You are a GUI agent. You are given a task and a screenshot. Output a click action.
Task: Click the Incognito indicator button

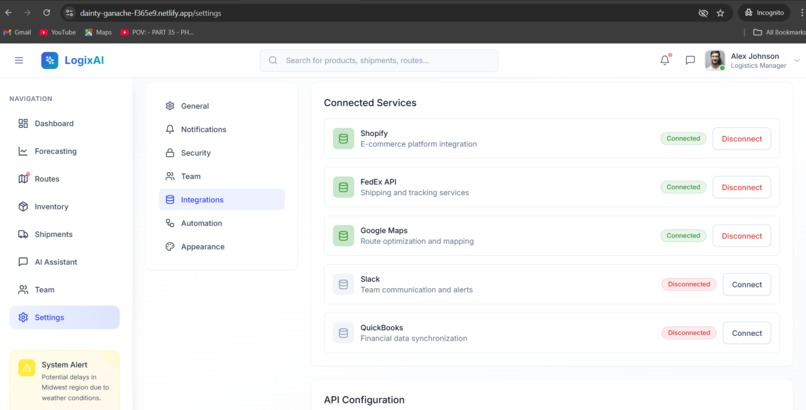[x=764, y=13]
